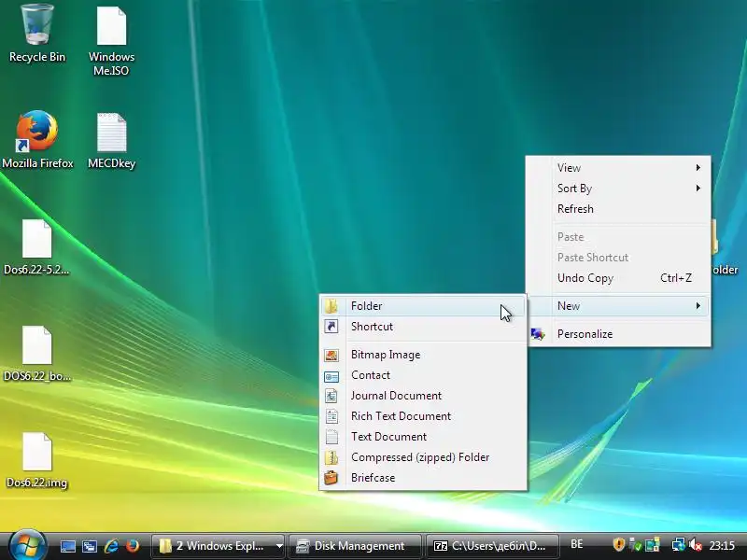Select the Dos6.22.img file icon

(36, 460)
